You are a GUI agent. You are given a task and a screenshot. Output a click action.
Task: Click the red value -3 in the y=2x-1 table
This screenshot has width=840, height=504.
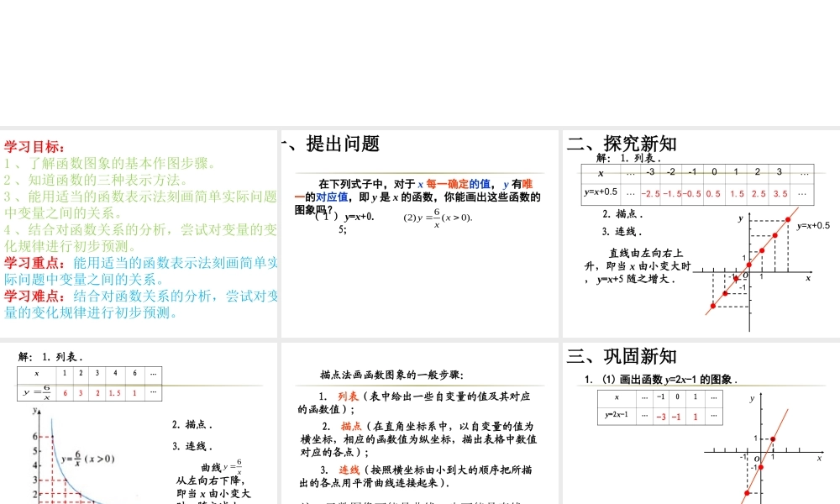(661, 417)
